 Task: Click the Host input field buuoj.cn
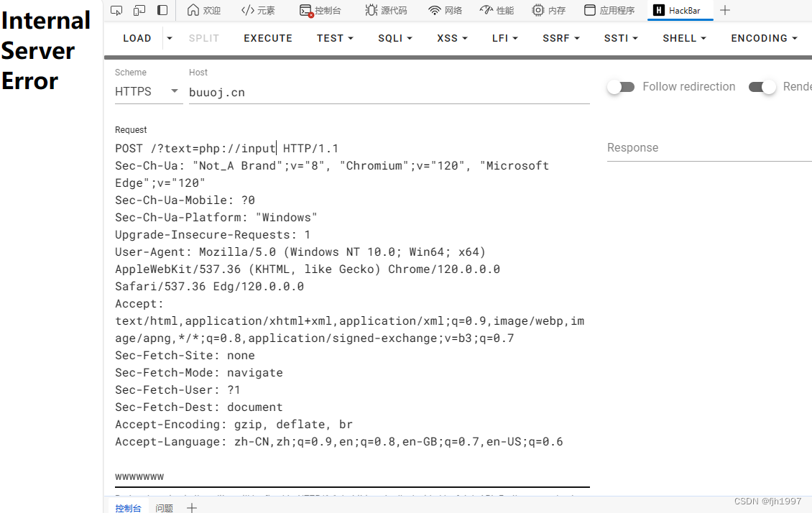pos(389,93)
